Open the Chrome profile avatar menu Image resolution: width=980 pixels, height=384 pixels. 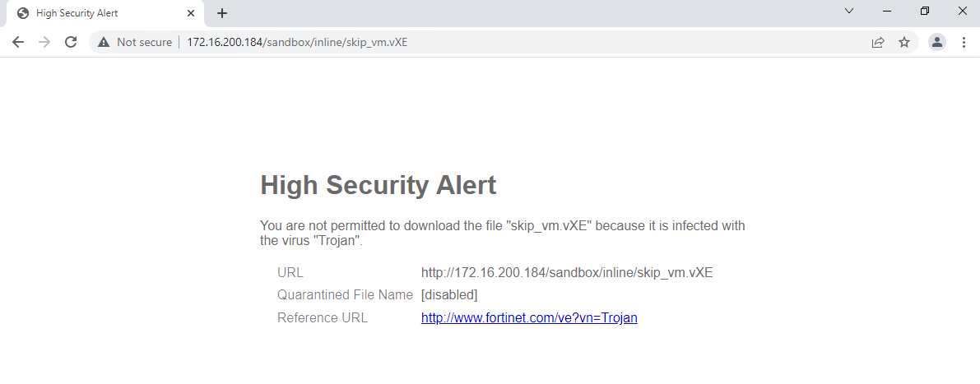937,42
